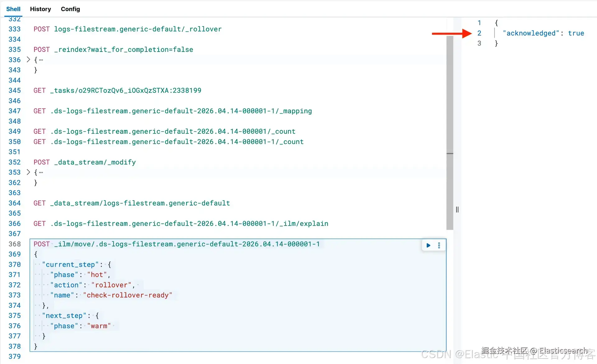The width and height of the screenshot is (597, 364).
Task: Open the request options (three dots) menu
Action: tap(439, 245)
